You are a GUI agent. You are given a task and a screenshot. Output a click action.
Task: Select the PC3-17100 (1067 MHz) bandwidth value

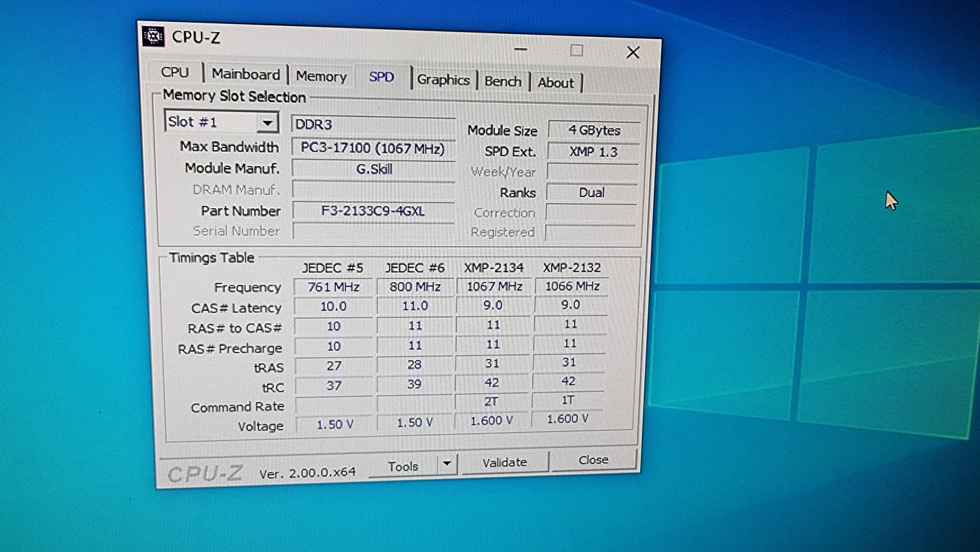coord(373,148)
